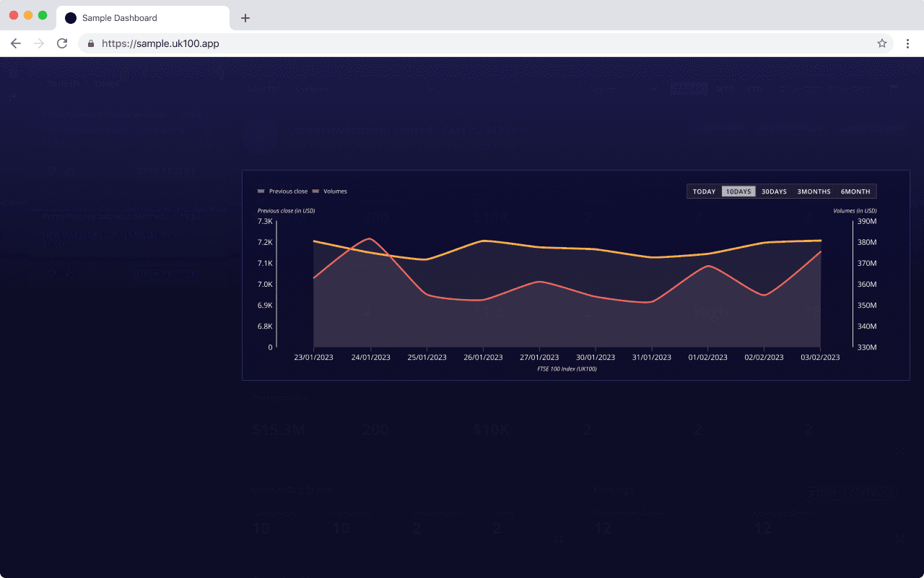Image resolution: width=924 pixels, height=578 pixels.
Task: Click the 25/01/2023 date label
Action: pos(427,358)
